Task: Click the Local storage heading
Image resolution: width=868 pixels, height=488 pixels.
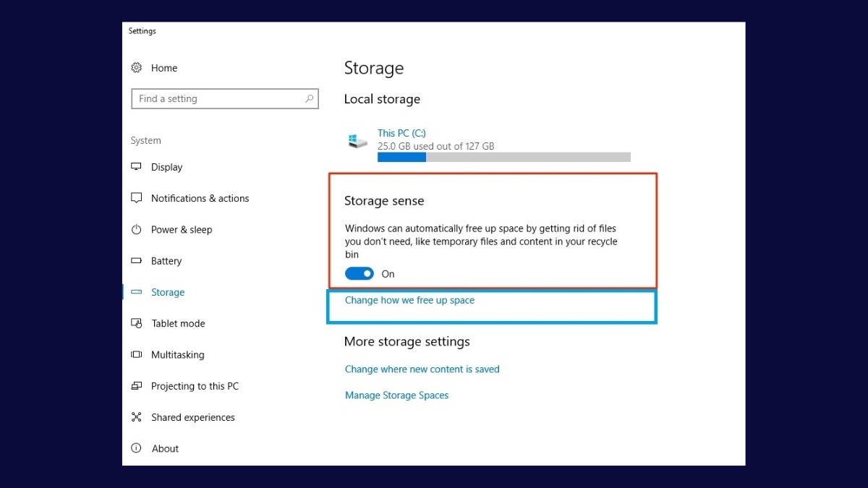Action: point(382,99)
